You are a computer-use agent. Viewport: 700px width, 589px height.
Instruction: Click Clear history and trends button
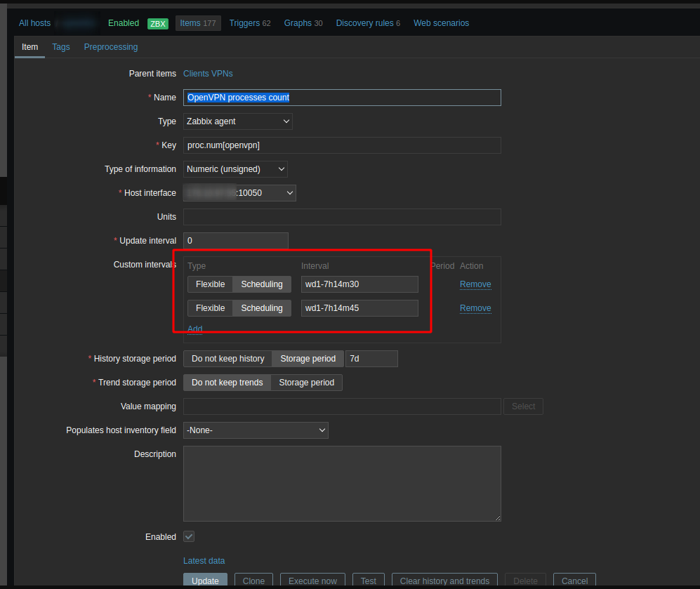click(x=444, y=581)
